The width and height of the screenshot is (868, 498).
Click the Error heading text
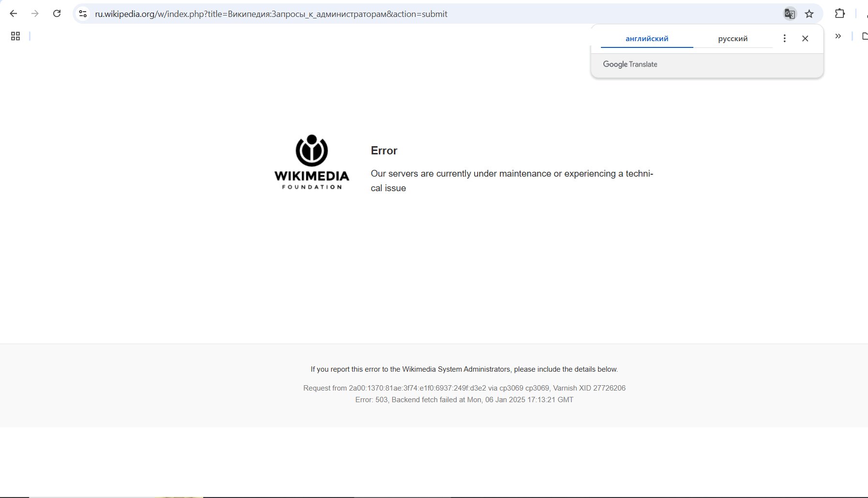(x=384, y=151)
